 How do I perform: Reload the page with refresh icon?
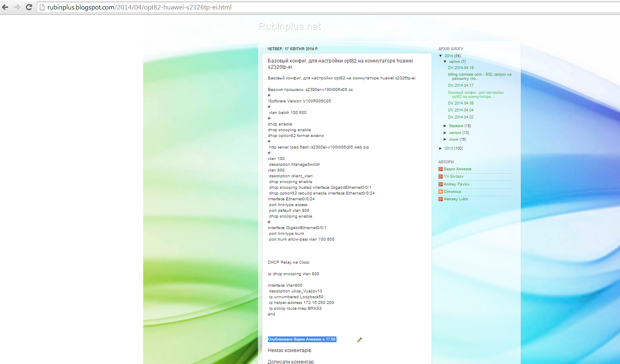(29, 7)
